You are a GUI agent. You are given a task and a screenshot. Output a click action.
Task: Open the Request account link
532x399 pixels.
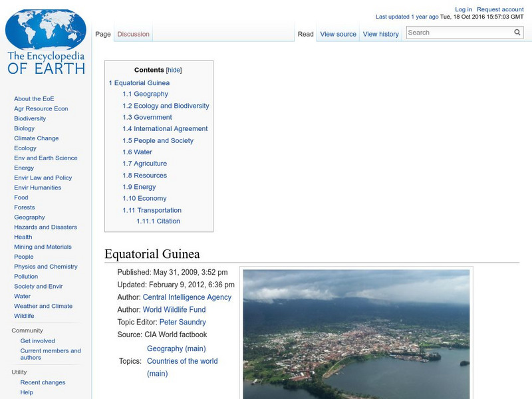click(x=500, y=10)
